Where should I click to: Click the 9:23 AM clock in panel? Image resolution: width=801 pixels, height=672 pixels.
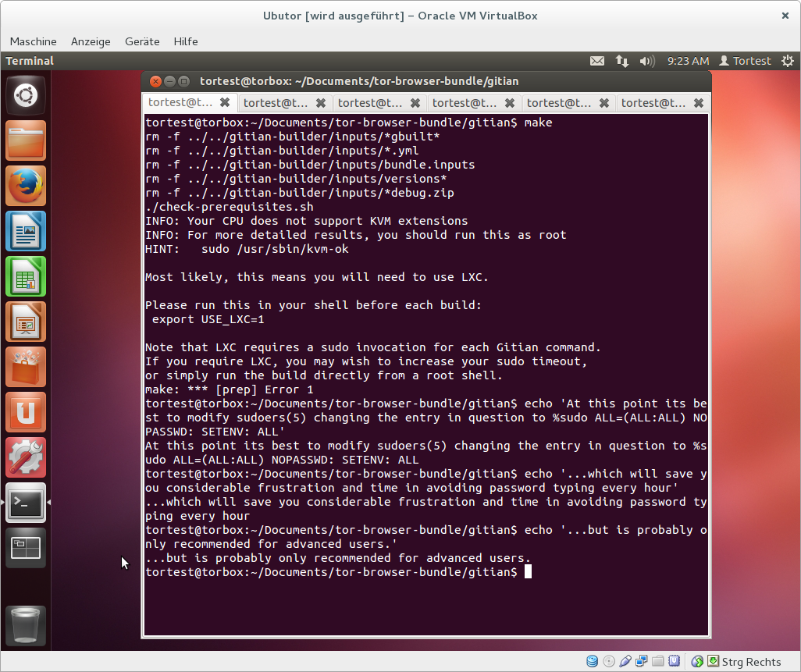coord(688,61)
